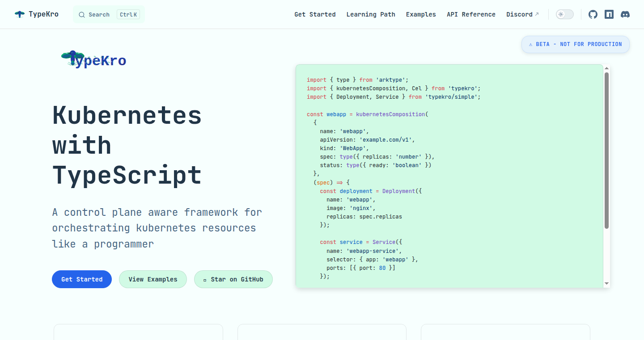Screen dimensions: 644x340
Task: Click the "apiVersion: 'example.com/v1'" code line
Action: (368, 140)
